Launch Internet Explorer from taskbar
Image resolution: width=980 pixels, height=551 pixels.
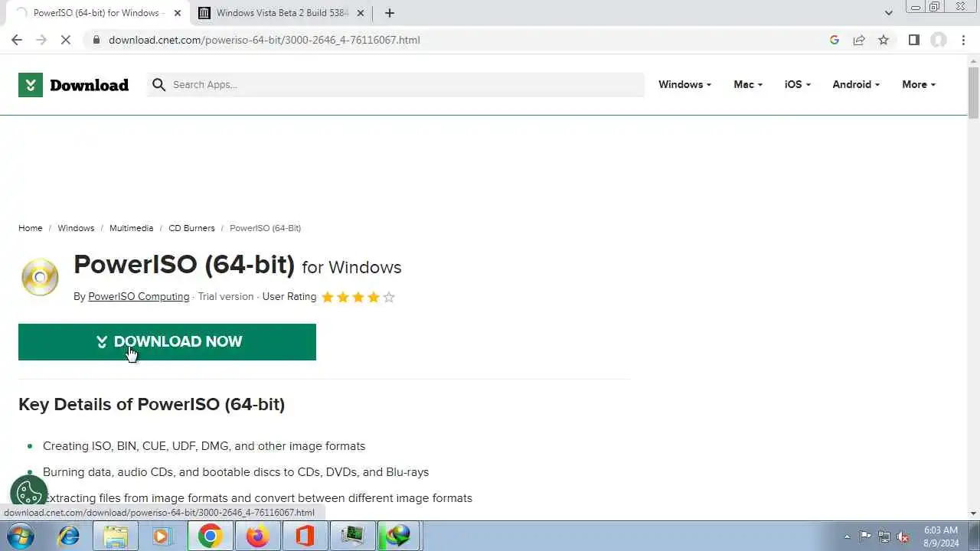pyautogui.click(x=69, y=536)
